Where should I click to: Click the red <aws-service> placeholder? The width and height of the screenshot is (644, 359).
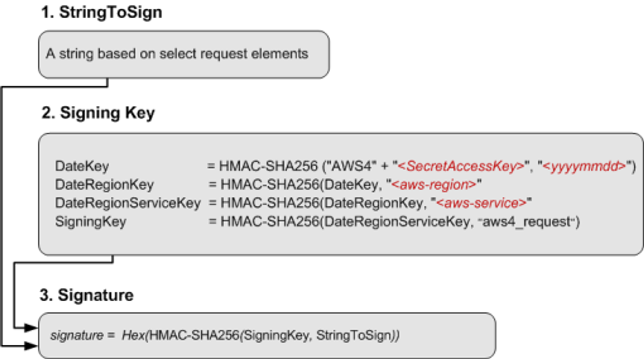point(481,203)
